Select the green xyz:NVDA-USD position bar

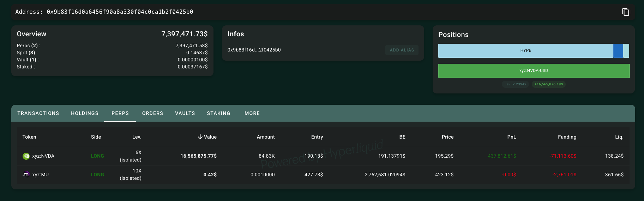point(534,71)
